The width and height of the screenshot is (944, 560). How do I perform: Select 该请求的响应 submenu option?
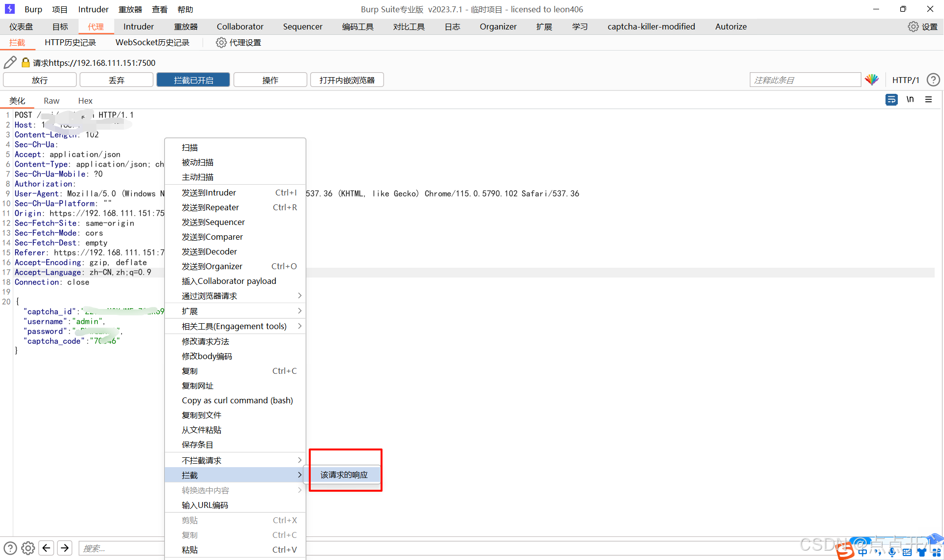344,475
